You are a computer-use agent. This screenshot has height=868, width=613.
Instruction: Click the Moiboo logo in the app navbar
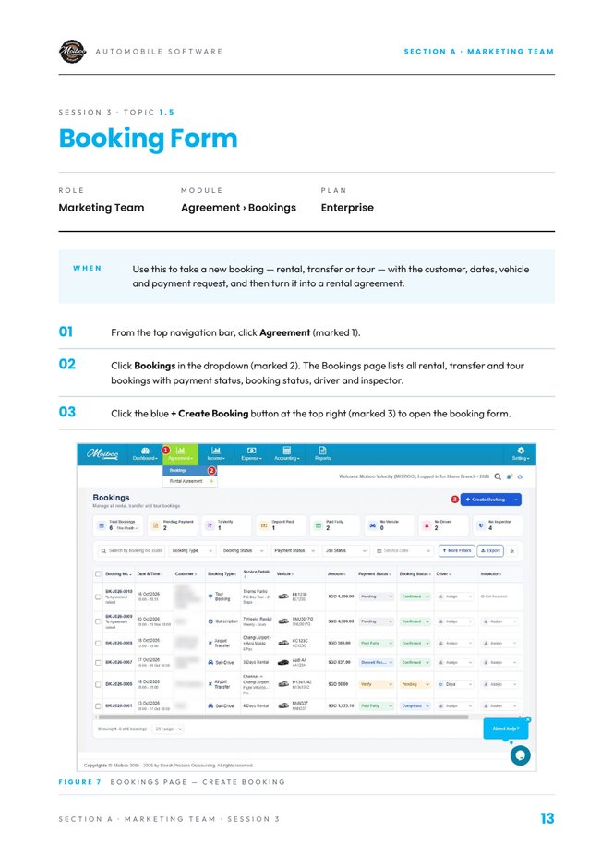coord(102,454)
